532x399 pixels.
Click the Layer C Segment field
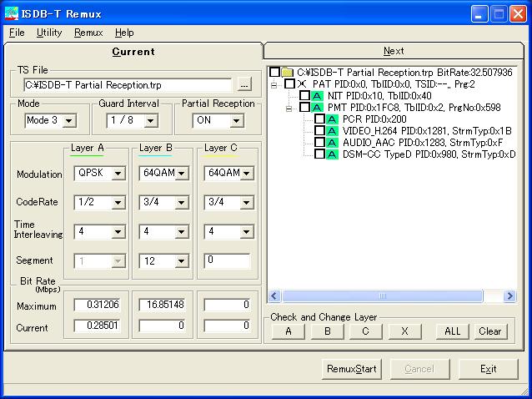(x=228, y=260)
